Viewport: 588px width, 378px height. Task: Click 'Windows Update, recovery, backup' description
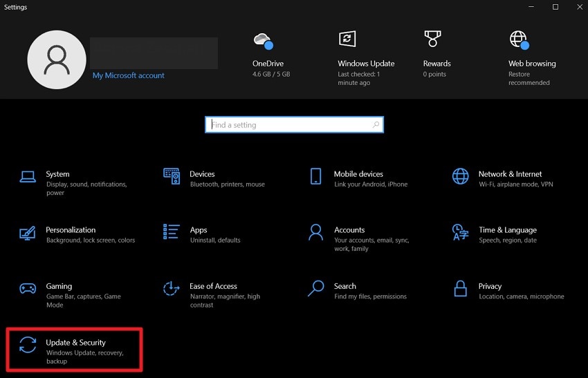[85, 357]
